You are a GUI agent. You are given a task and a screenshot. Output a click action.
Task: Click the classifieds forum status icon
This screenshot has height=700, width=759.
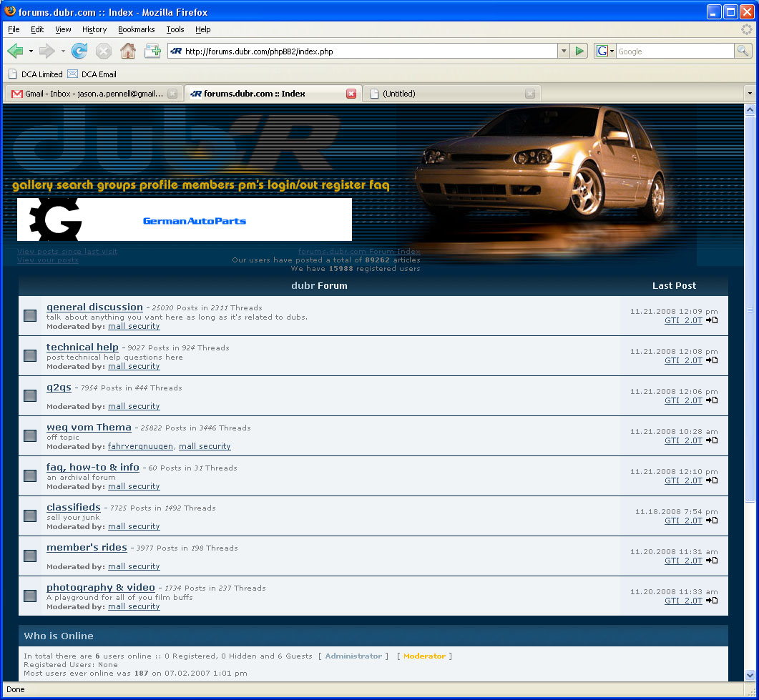[30, 516]
